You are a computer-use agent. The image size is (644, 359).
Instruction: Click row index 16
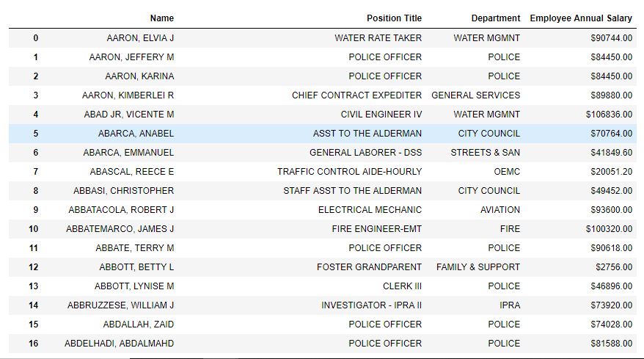pos(34,344)
